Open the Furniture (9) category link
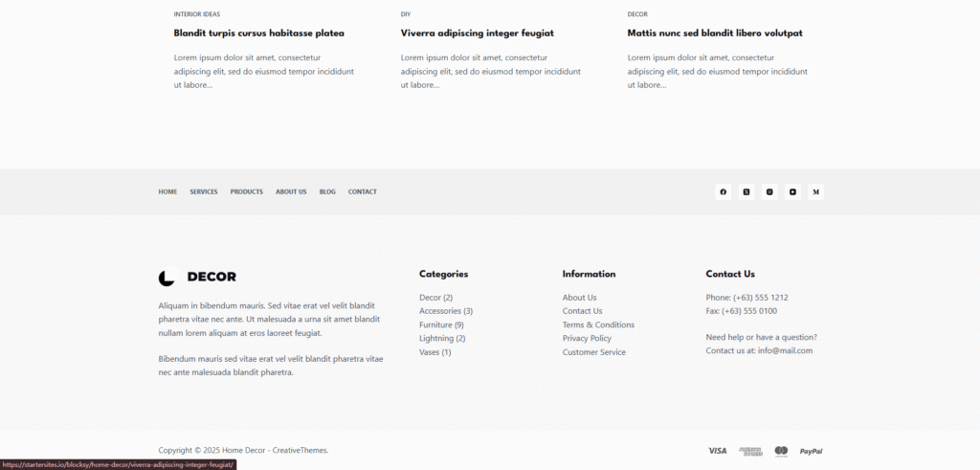 [x=441, y=325]
